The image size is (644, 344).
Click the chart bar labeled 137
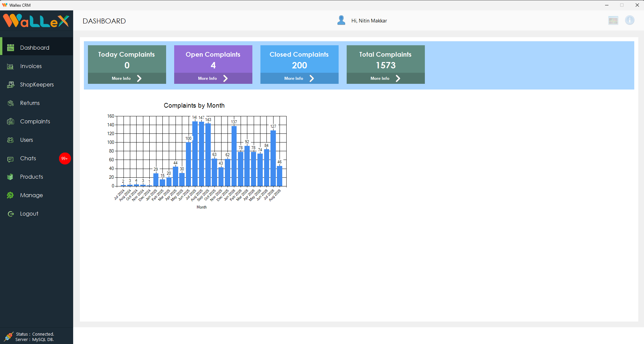(x=234, y=156)
